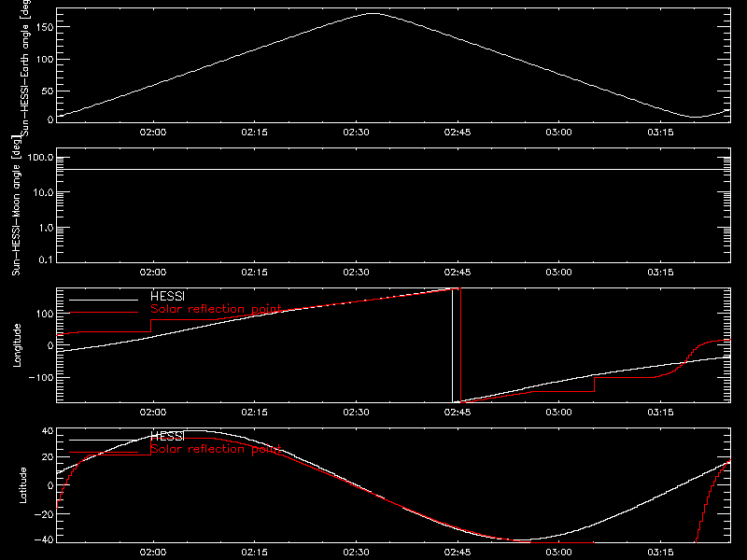Click the Sun-HESSI-Earth angle [deg] axis label
The height and width of the screenshot is (560, 747).
[25, 65]
